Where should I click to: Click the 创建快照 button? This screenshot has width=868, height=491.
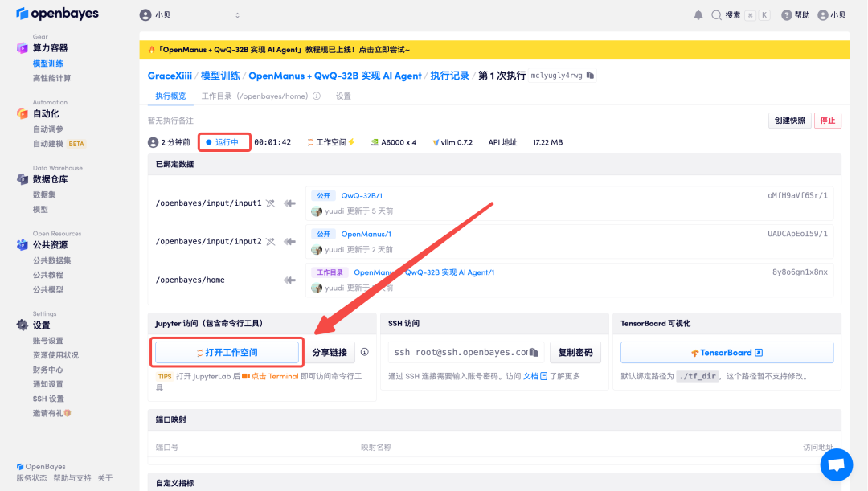[x=790, y=121]
